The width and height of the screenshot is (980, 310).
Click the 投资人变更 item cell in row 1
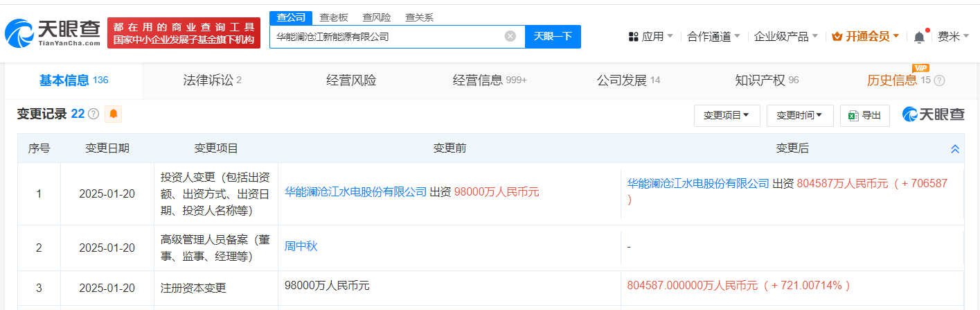215,193
